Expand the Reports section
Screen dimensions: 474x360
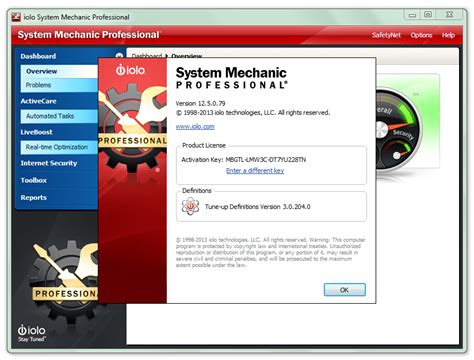click(33, 198)
